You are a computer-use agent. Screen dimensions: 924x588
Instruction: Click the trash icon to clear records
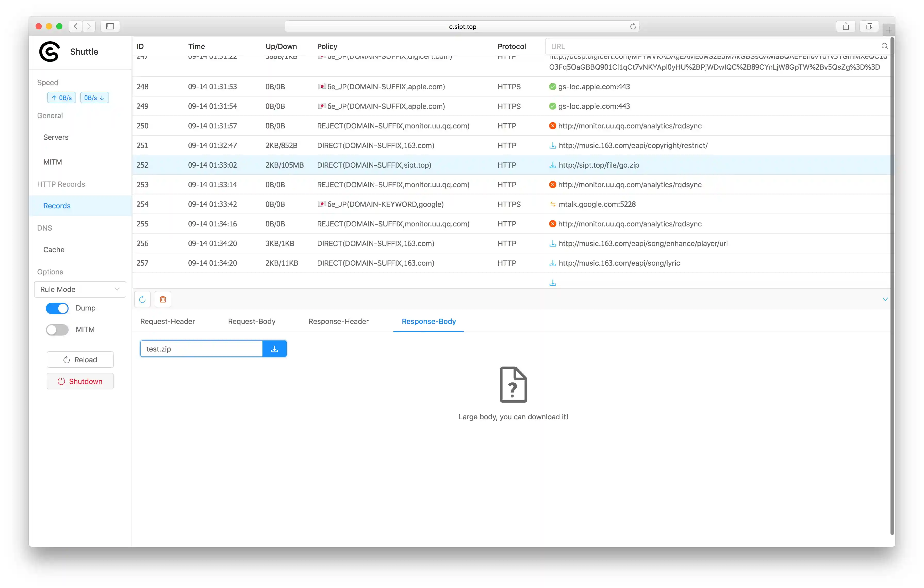163,299
